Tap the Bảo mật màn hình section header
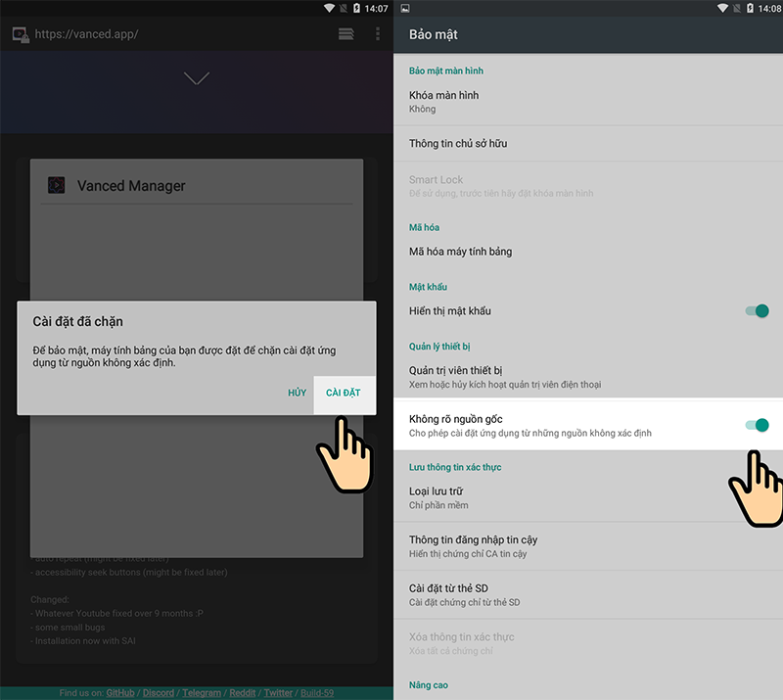This screenshot has width=783, height=700. click(x=446, y=70)
